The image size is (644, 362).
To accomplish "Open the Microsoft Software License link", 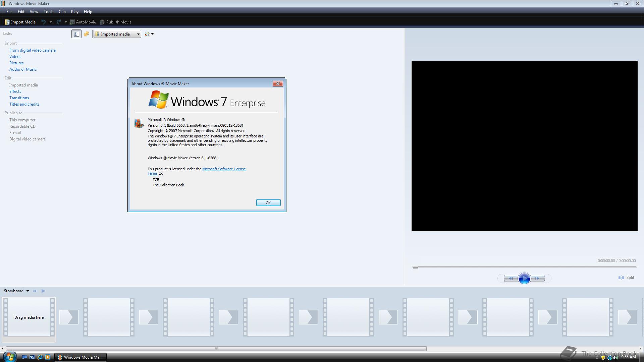I will point(224,169).
